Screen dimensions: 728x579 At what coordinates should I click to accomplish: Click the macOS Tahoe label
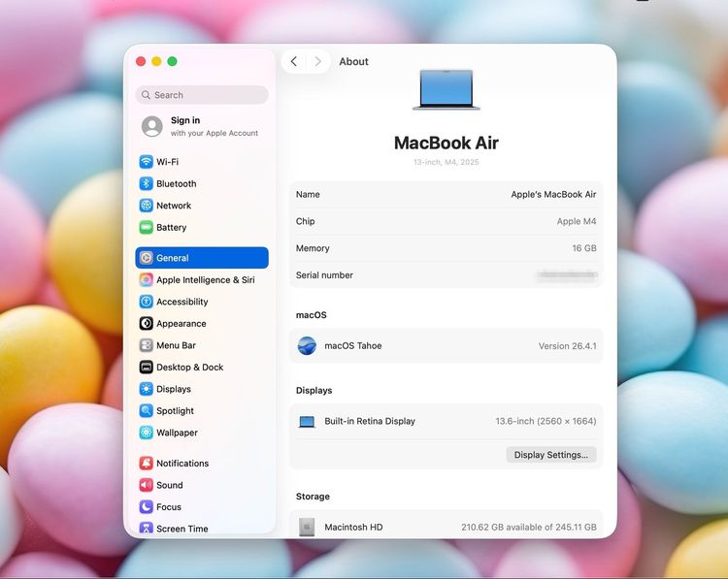coord(353,345)
